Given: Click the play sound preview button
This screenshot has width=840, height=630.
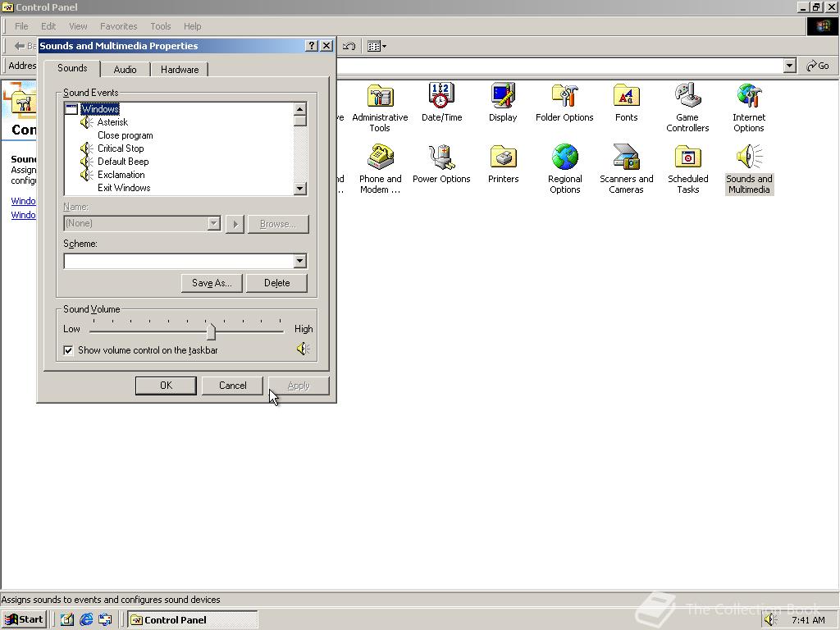Looking at the screenshot, I should pos(235,224).
